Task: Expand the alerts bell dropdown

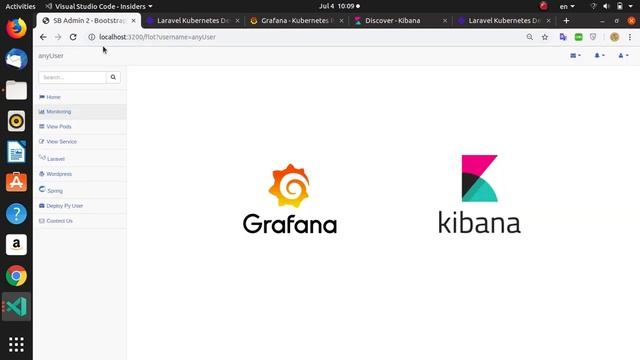Action: coord(599,56)
